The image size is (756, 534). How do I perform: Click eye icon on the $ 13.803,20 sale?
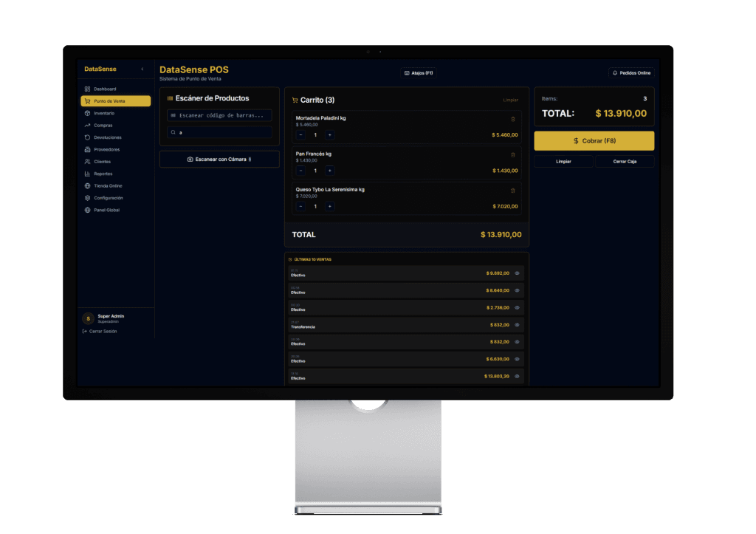(x=518, y=377)
